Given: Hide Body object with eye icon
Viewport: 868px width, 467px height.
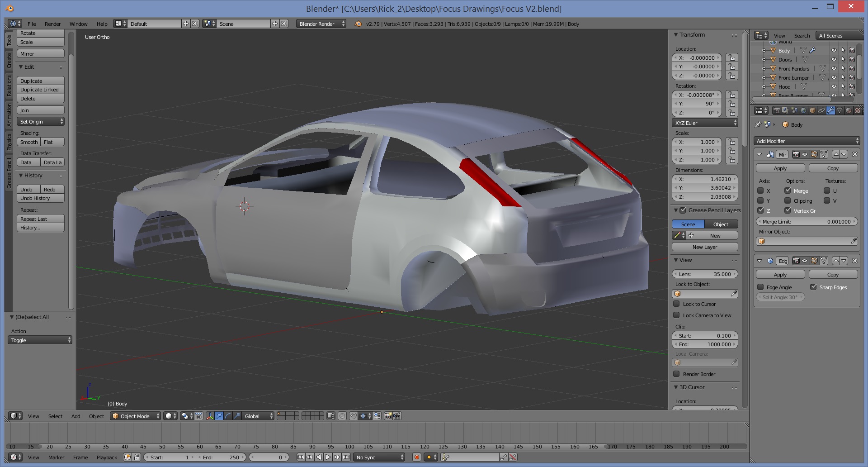Looking at the screenshot, I should (x=834, y=50).
